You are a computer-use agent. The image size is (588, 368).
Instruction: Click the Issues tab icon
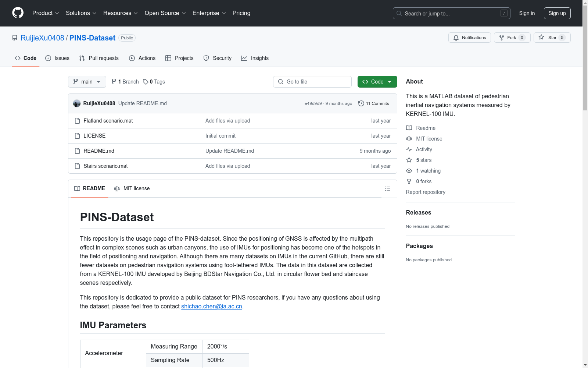48,58
